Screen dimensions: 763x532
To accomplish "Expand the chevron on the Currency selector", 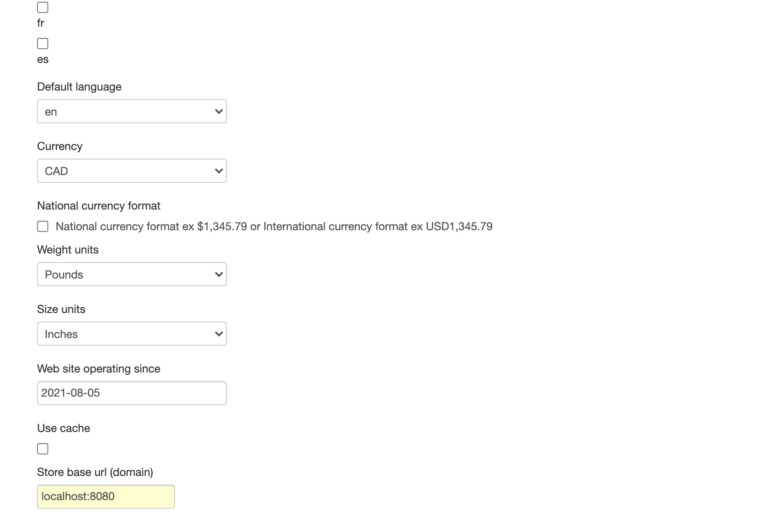I will (218, 171).
